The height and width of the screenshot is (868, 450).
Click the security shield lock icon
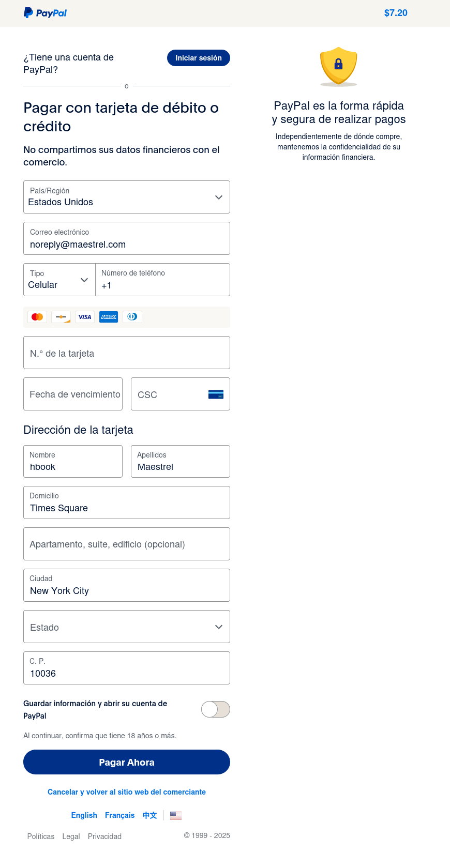[x=339, y=66]
